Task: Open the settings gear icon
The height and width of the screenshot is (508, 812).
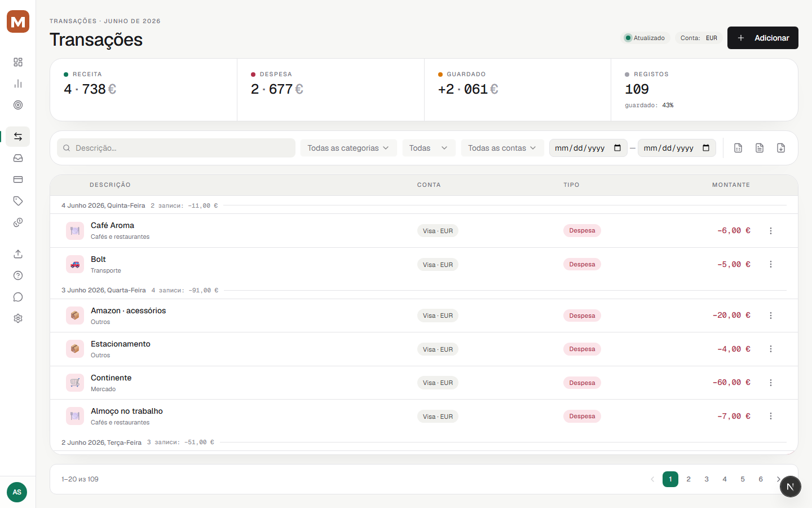Action: point(18,318)
